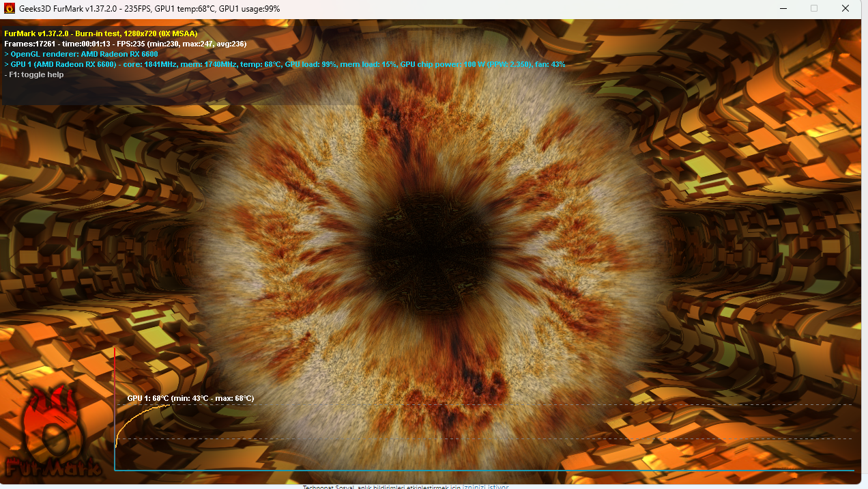The height and width of the screenshot is (489, 868).
Task: Minimize the FurMark window
Action: click(782, 9)
